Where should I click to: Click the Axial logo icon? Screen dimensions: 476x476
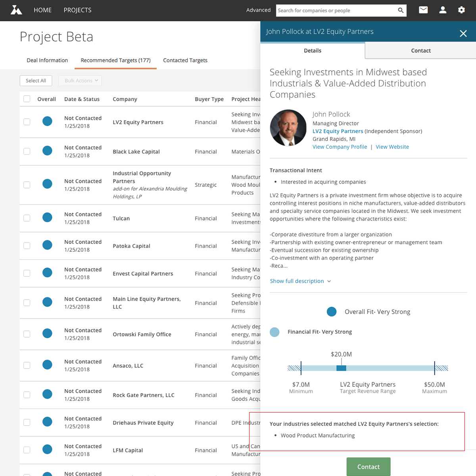[x=16, y=10]
